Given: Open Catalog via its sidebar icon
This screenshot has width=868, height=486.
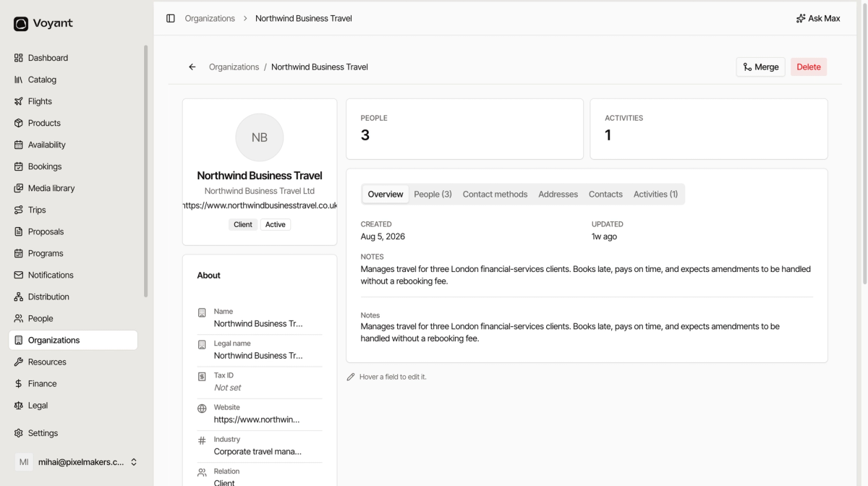Looking at the screenshot, I should 19,80.
